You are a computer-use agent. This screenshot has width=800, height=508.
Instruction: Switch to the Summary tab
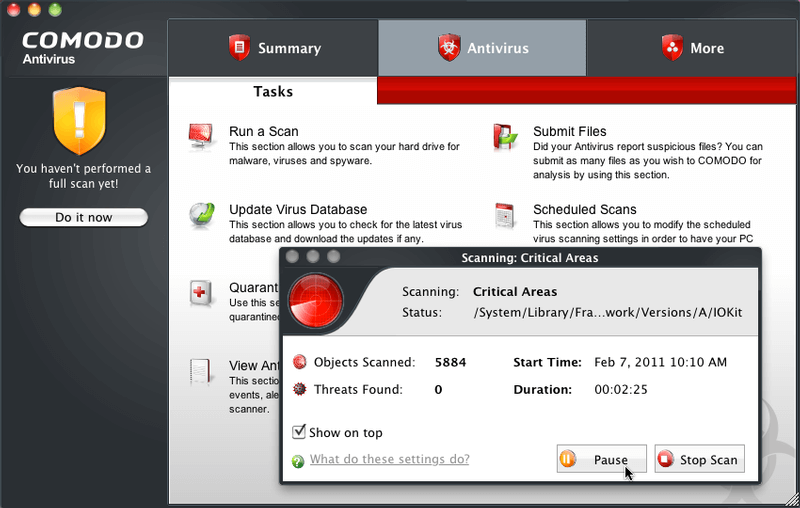[x=273, y=48]
